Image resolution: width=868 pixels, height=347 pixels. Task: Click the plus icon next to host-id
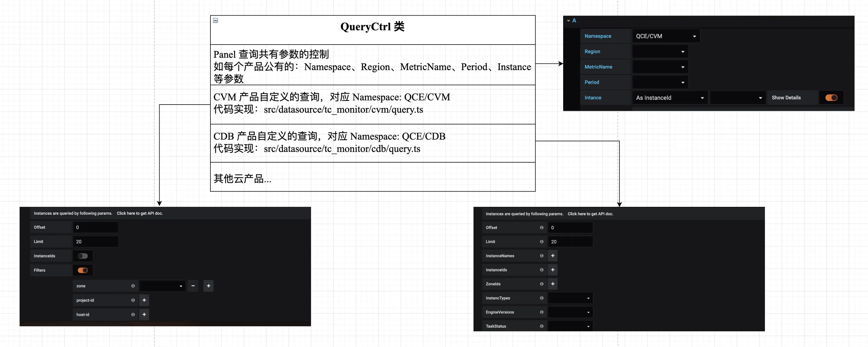(144, 314)
